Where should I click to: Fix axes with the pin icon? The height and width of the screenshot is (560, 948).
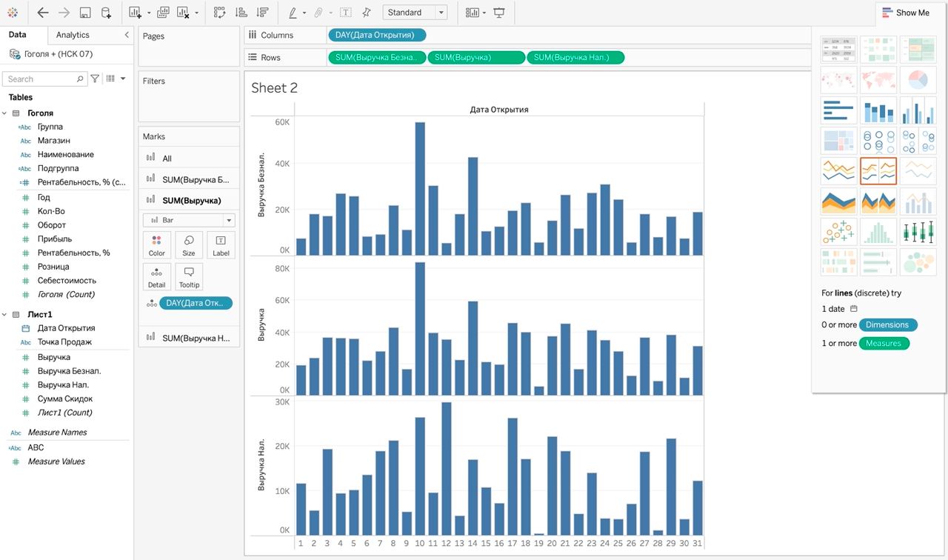click(x=367, y=13)
